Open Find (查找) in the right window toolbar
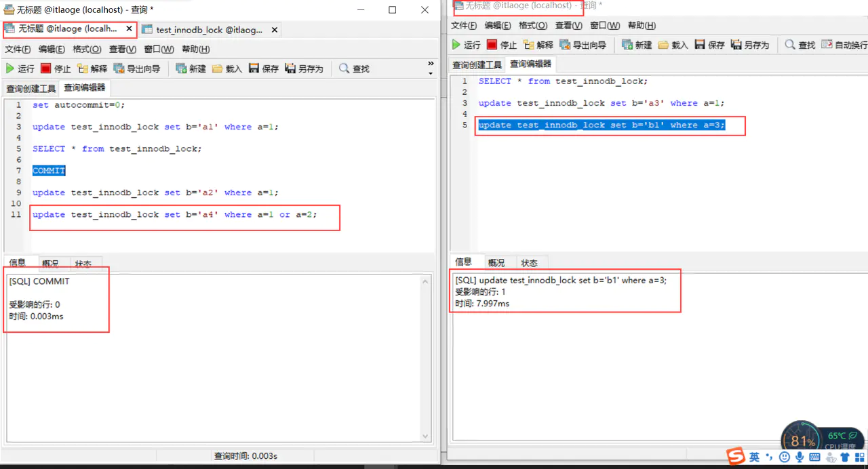868x469 pixels. [800, 45]
